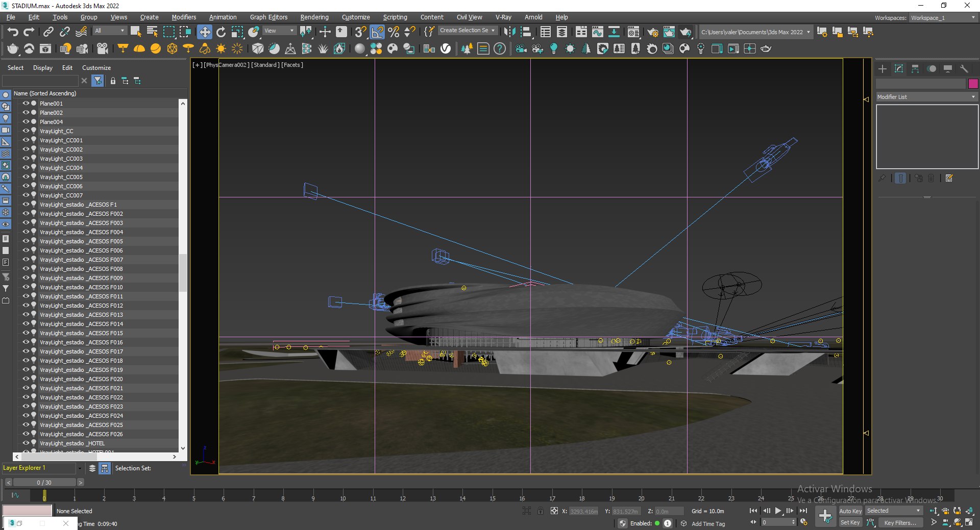Click the Redo arrow icon
This screenshot has height=530, width=980.
[29, 32]
